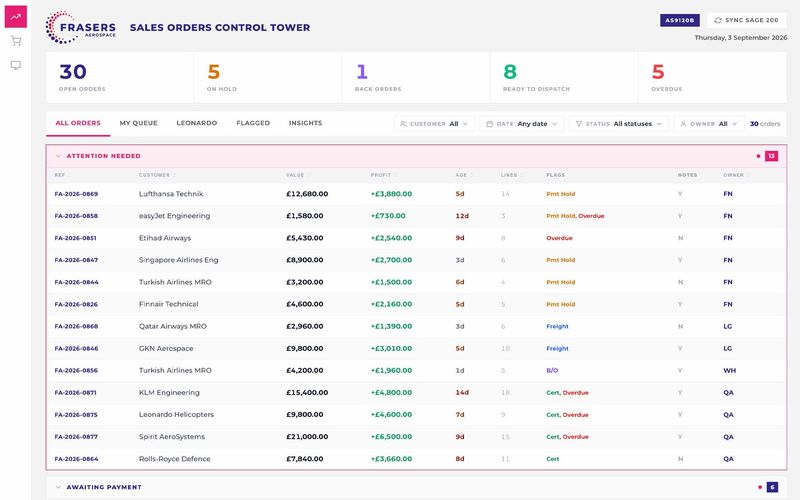Viewport: 800px width, 500px height.
Task: Click Etihad Airways customer name
Action: pyautogui.click(x=165, y=238)
